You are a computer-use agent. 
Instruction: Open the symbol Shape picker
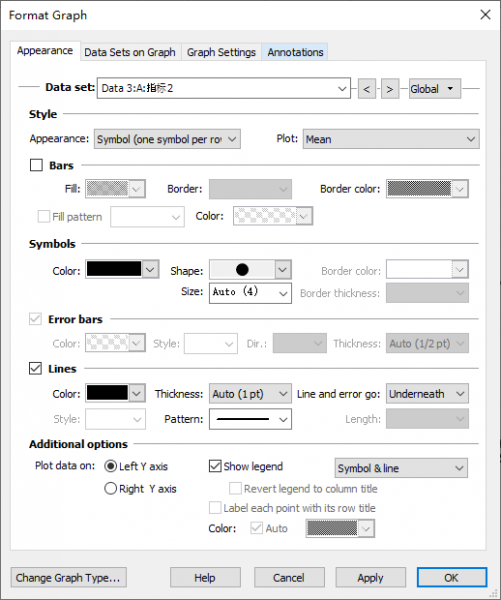(x=250, y=269)
